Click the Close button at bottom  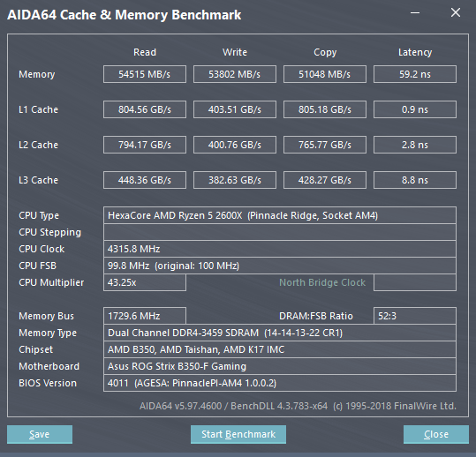pyautogui.click(x=436, y=434)
